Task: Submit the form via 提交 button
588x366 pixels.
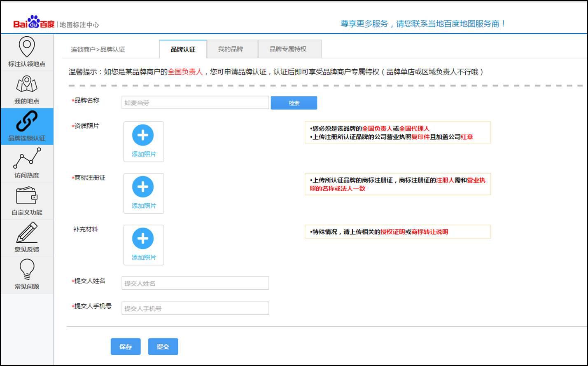Action: click(x=163, y=346)
